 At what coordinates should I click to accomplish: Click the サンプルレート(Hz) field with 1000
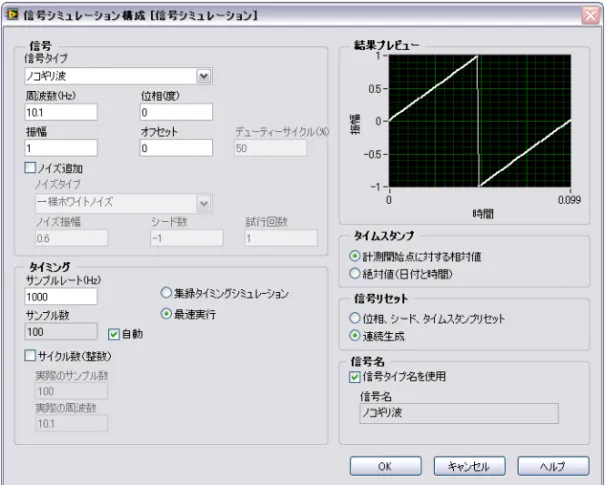tap(61, 297)
